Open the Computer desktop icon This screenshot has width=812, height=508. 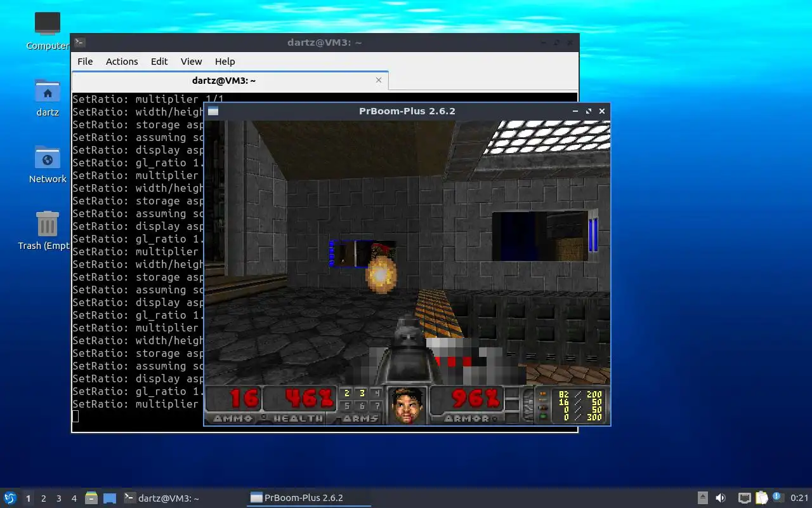pos(48,23)
